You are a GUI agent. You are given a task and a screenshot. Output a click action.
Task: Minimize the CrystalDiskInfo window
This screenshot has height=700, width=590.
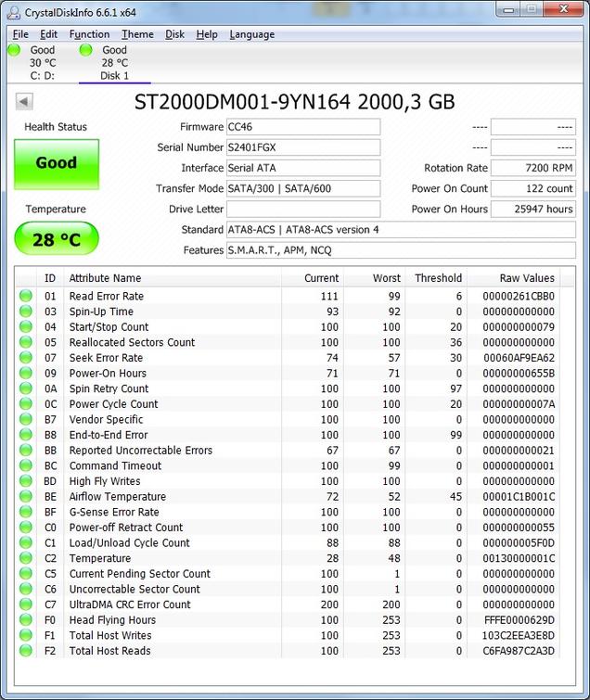508,9
